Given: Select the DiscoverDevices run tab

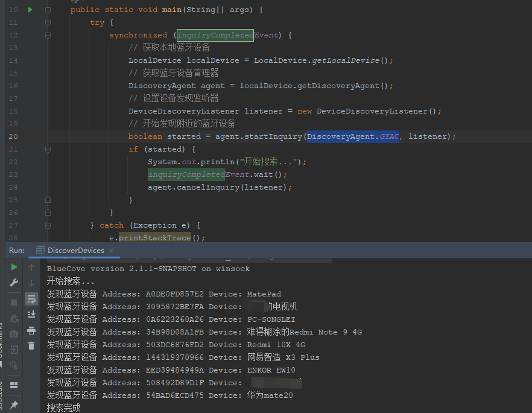Looking at the screenshot, I should (74, 251).
